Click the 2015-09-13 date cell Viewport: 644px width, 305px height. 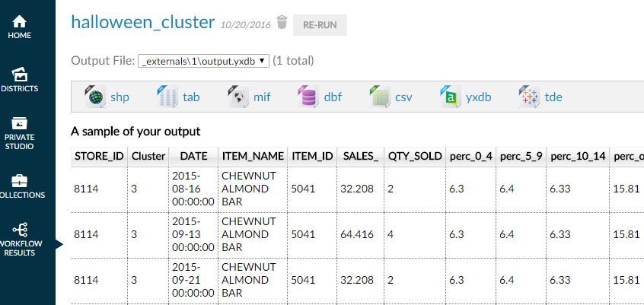(193, 234)
